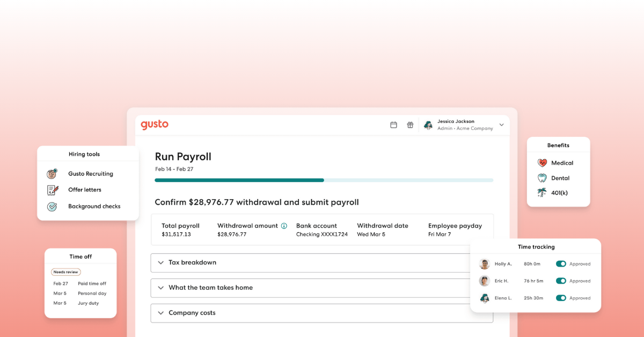
Task: Click the Dental tooth icon
Action: (542, 178)
